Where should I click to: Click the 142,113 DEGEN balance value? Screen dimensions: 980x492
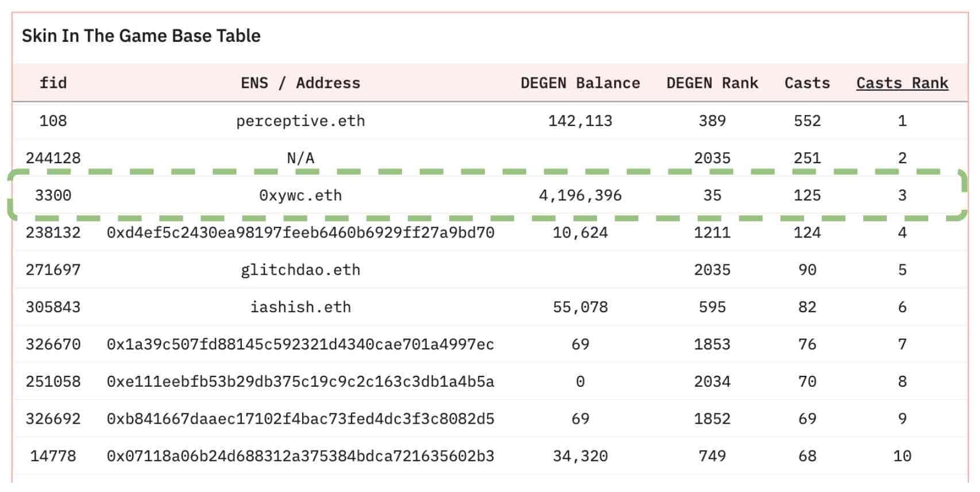580,121
